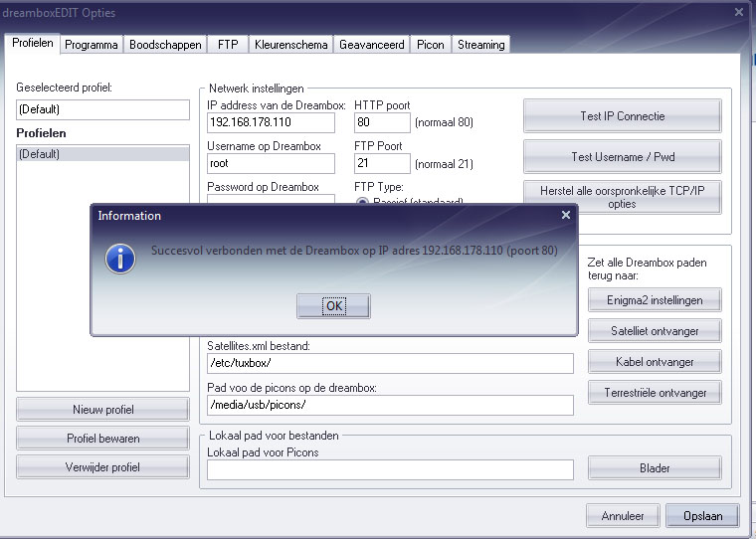This screenshot has width=756, height=539.
Task: Click the blue information icon
Action: tap(120, 259)
